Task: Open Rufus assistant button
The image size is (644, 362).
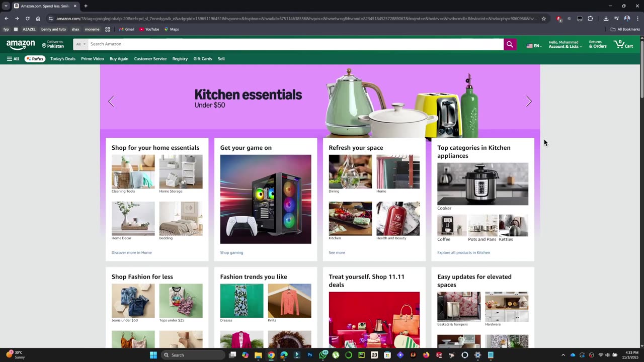Action: 35,59
